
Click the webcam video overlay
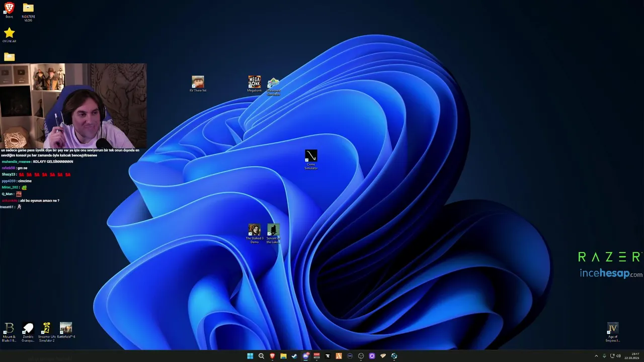tap(73, 106)
